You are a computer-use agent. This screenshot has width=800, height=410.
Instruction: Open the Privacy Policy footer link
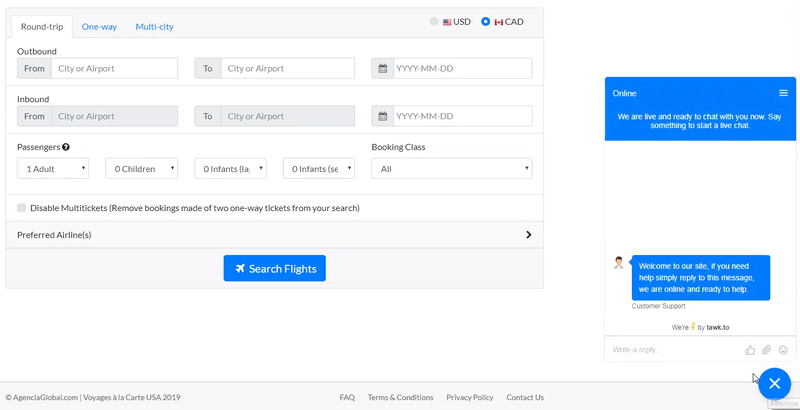click(469, 397)
